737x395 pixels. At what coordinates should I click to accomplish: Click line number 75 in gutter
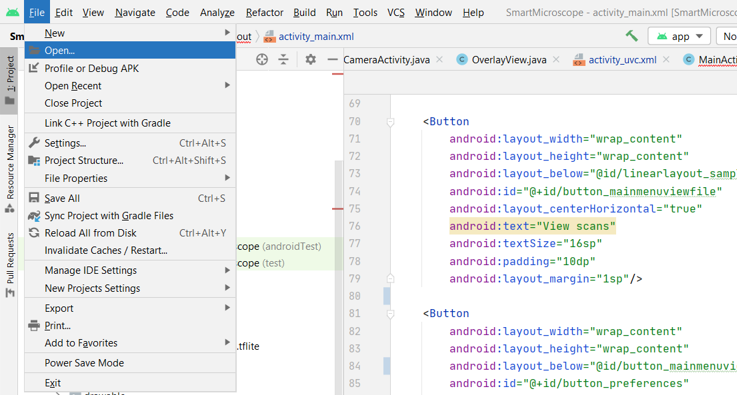point(355,208)
